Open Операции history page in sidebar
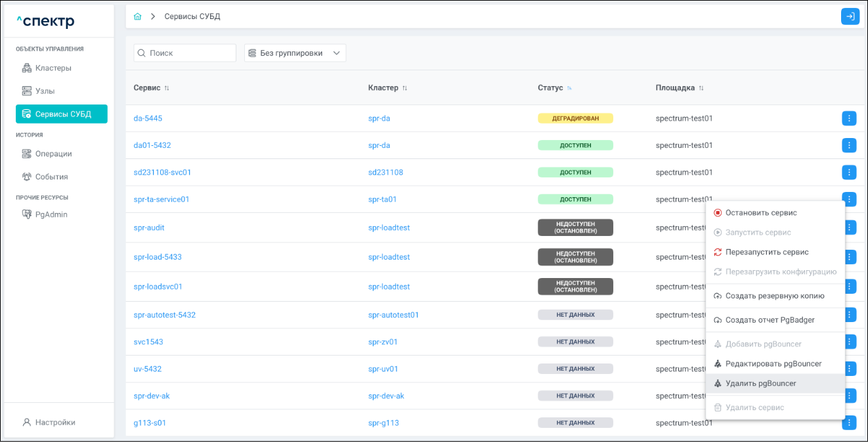Screen dimensions: 868x443 click(53, 154)
